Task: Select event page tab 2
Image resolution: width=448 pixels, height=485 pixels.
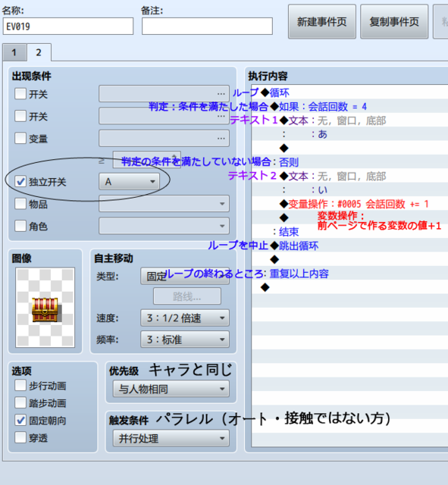Action: point(39,52)
